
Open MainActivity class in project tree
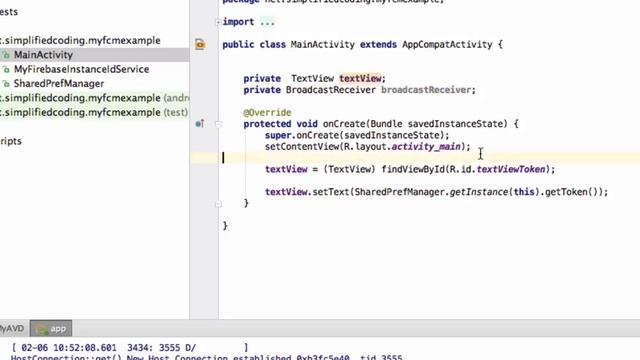tap(43, 55)
